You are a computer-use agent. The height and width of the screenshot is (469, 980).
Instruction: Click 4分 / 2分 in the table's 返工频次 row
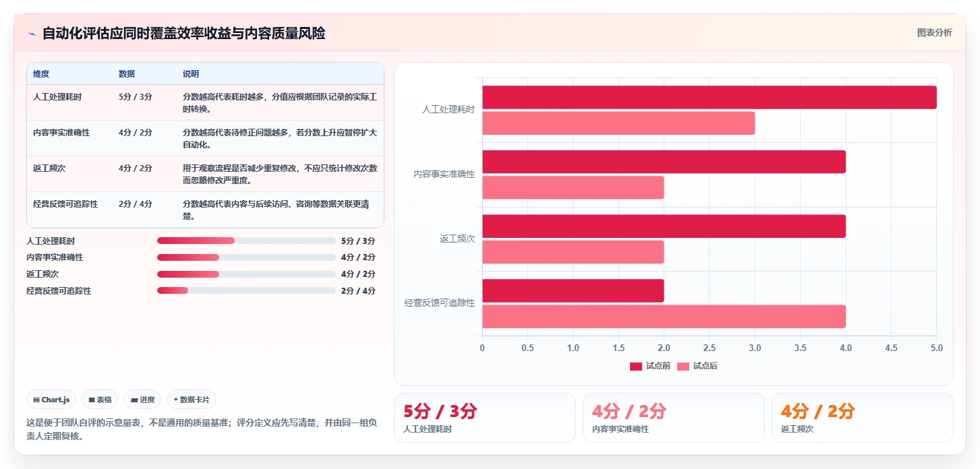pos(136,168)
